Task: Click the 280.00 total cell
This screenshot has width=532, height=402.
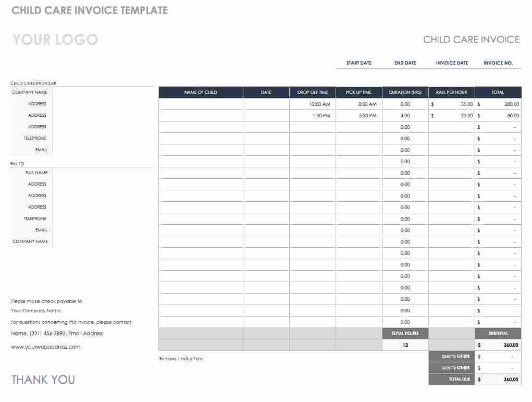Action: click(498, 104)
